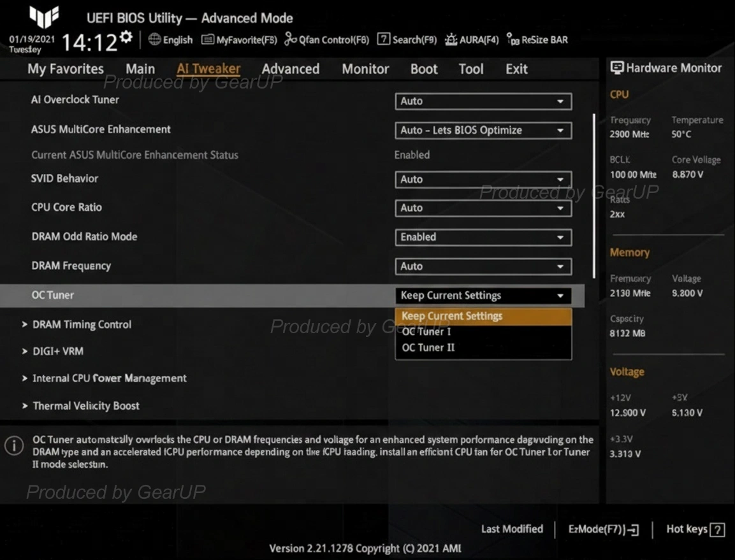Open the ASUS MultiCore Enhancement dropdown
The width and height of the screenshot is (735, 560).
(x=483, y=130)
